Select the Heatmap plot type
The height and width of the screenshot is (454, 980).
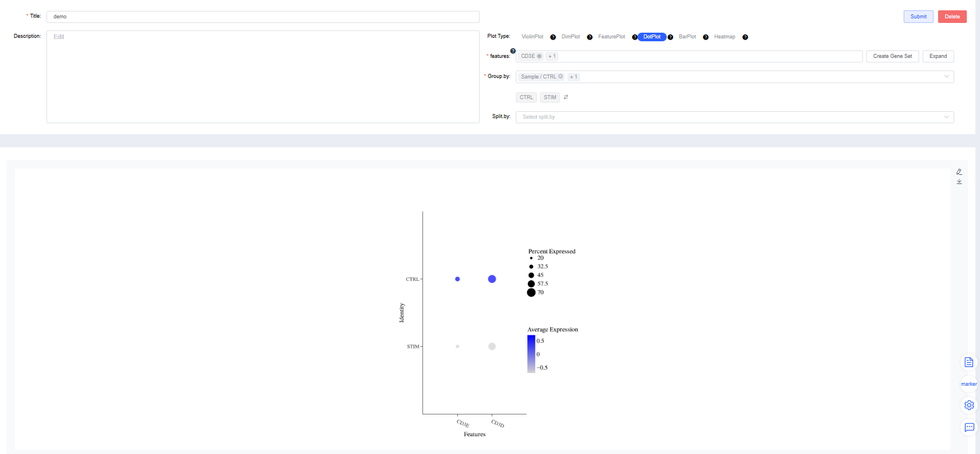(x=724, y=37)
